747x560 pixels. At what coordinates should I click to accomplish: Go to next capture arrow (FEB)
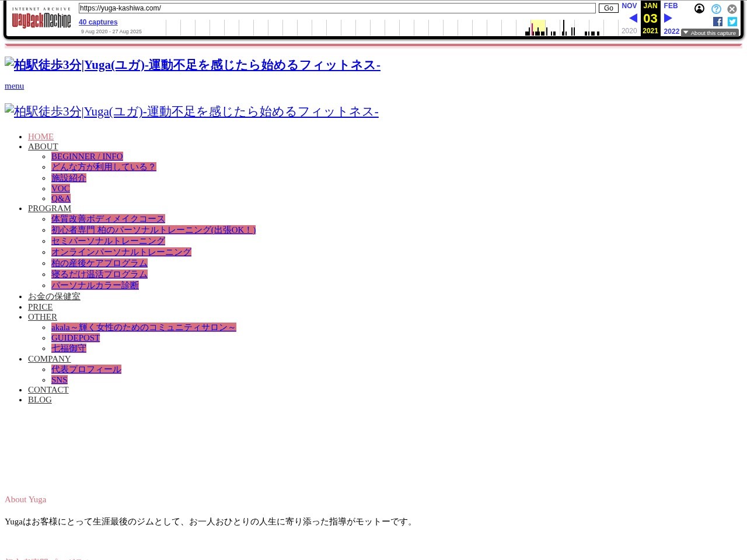tap(668, 18)
